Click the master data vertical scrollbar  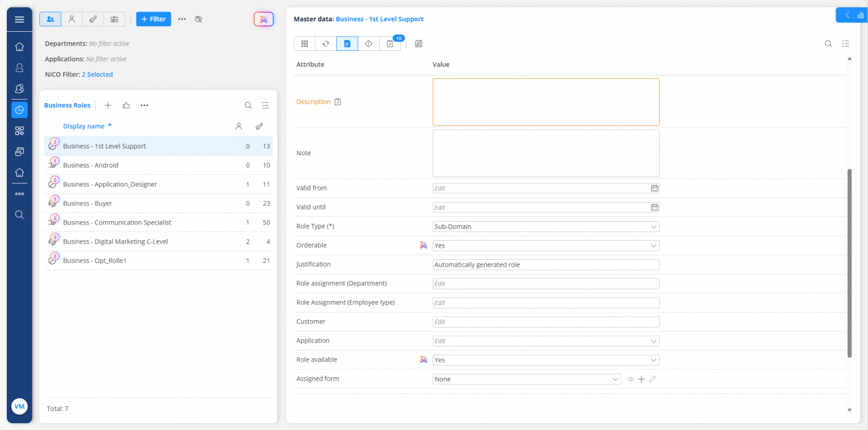pos(850,263)
